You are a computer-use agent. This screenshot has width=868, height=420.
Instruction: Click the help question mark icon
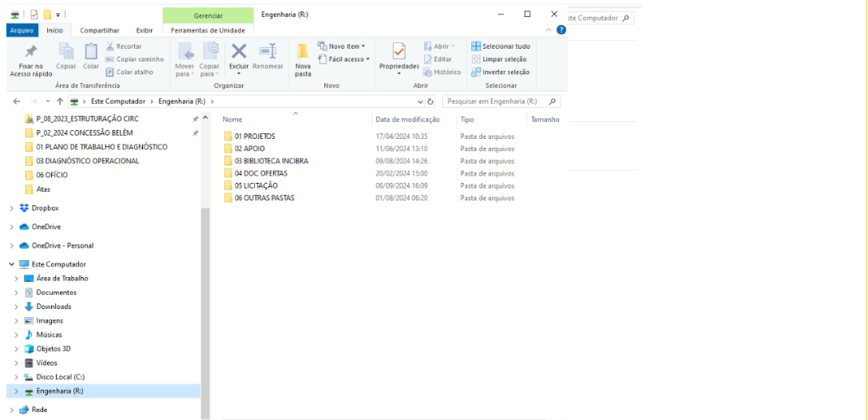coord(561,30)
